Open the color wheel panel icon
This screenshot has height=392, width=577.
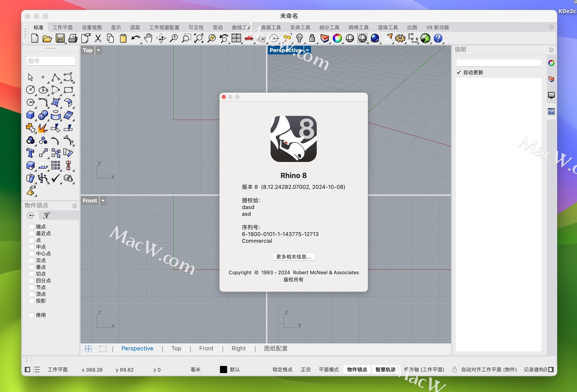click(551, 63)
